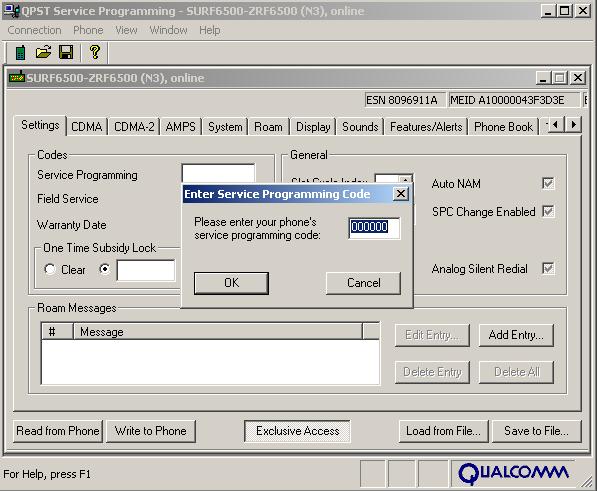Toggle the Auto NAM checkbox
Image resolution: width=597 pixels, height=491 pixels.
coord(548,183)
